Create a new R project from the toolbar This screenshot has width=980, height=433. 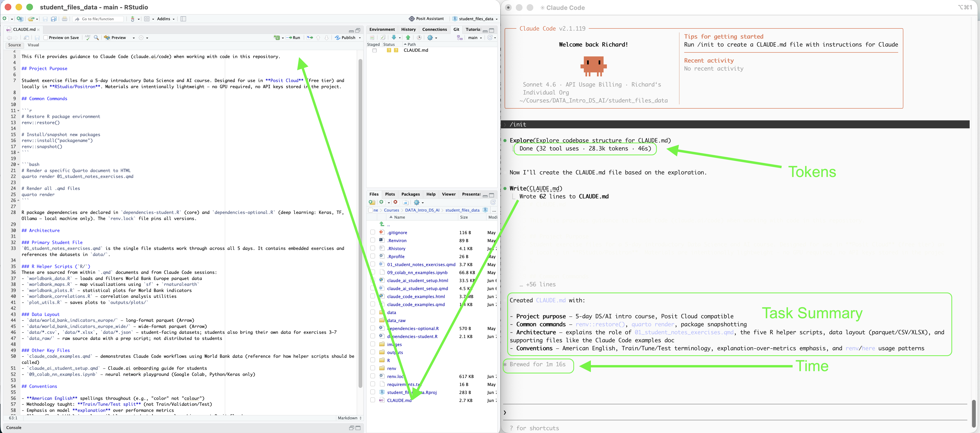click(20, 19)
